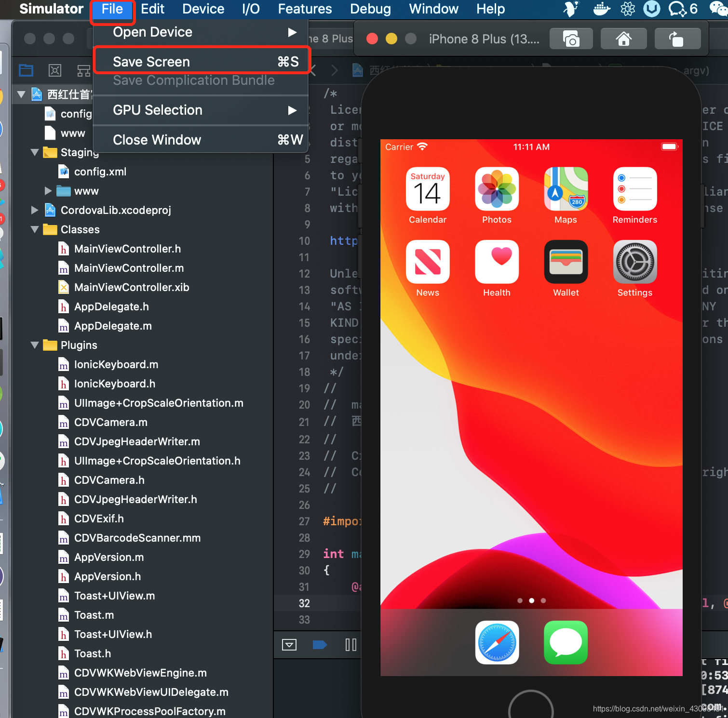Open the Xcode source control navigator icon
The height and width of the screenshot is (718, 728).
pos(55,71)
